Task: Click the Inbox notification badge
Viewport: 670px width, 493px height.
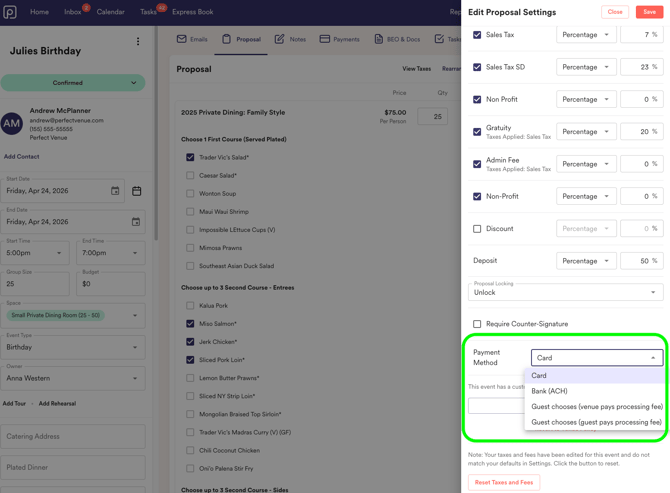Action: tap(86, 8)
